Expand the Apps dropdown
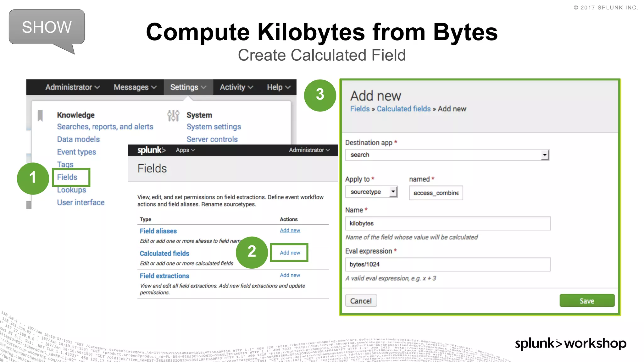 tap(186, 150)
